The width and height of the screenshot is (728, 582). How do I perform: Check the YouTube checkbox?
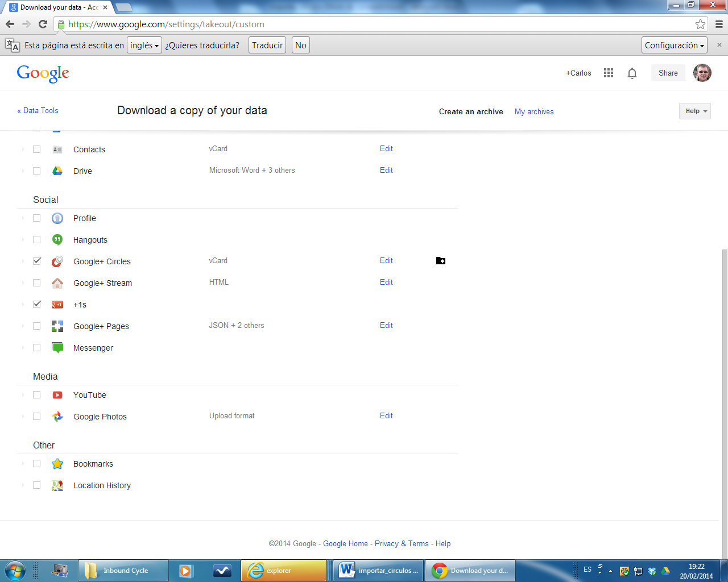[x=37, y=394]
